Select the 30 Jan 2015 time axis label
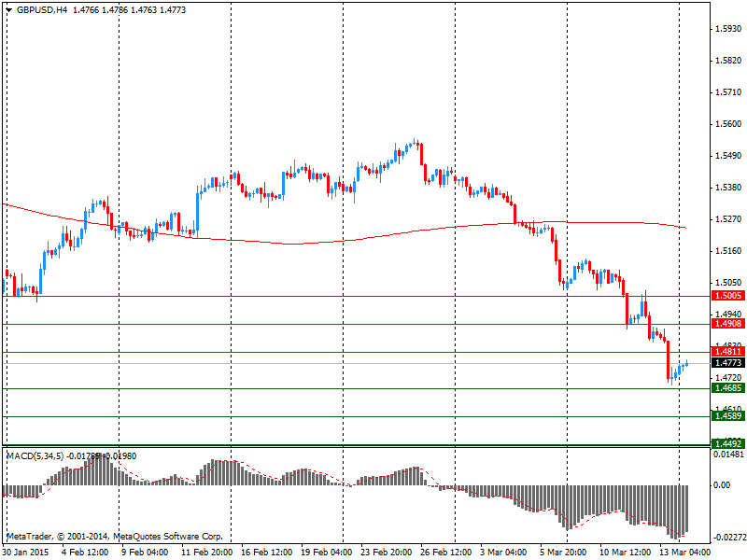The width and height of the screenshot is (747, 560). 26,552
